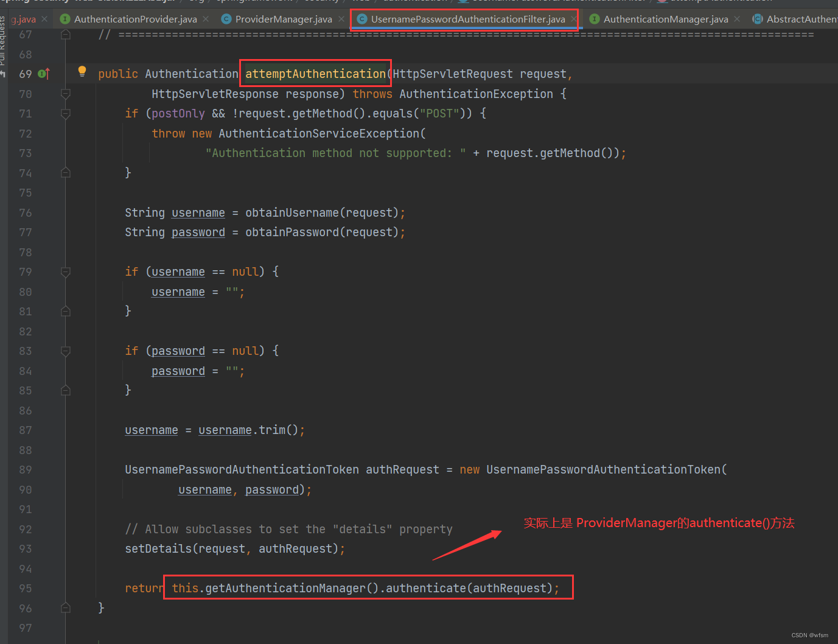The image size is (838, 644).
Task: Click the fold end marker at line 85
Action: coord(66,391)
